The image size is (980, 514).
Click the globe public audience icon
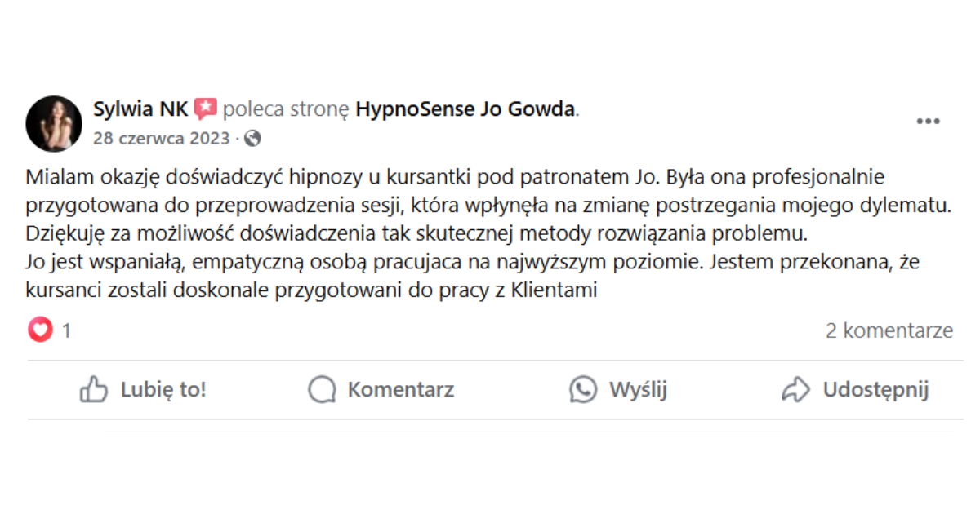[252, 139]
